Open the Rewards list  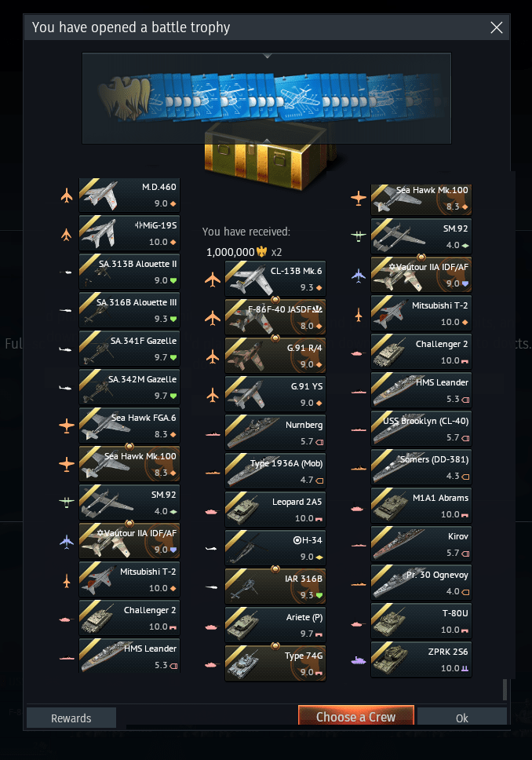pyautogui.click(x=71, y=718)
